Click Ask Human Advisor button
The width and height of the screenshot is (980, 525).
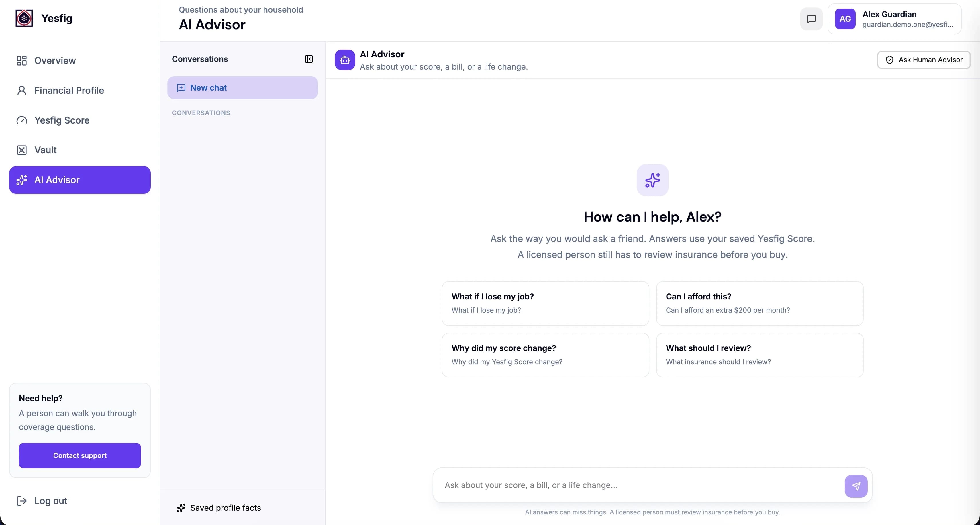tap(924, 60)
